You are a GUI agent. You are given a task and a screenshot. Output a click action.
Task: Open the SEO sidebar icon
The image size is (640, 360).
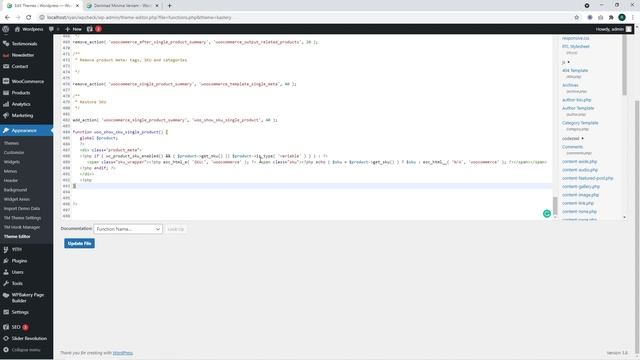tap(6, 327)
